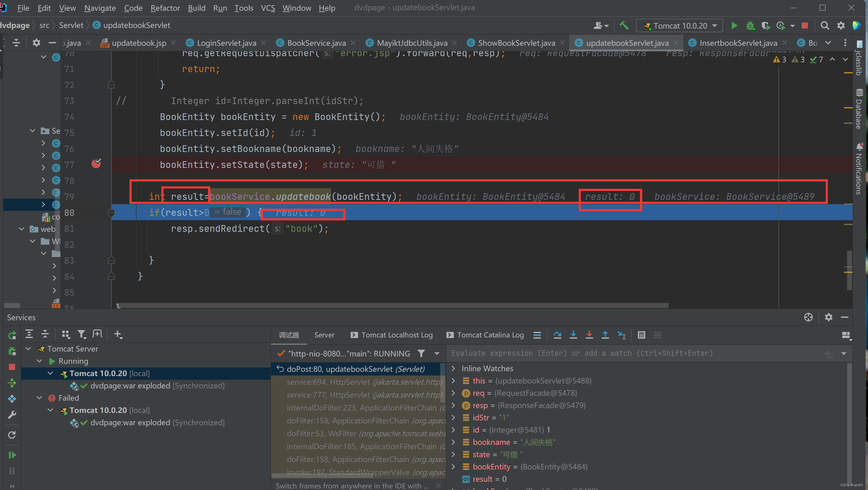Viewport: 868px width, 490px height.
Task: Hide Services panel with minimize dash
Action: click(844, 317)
